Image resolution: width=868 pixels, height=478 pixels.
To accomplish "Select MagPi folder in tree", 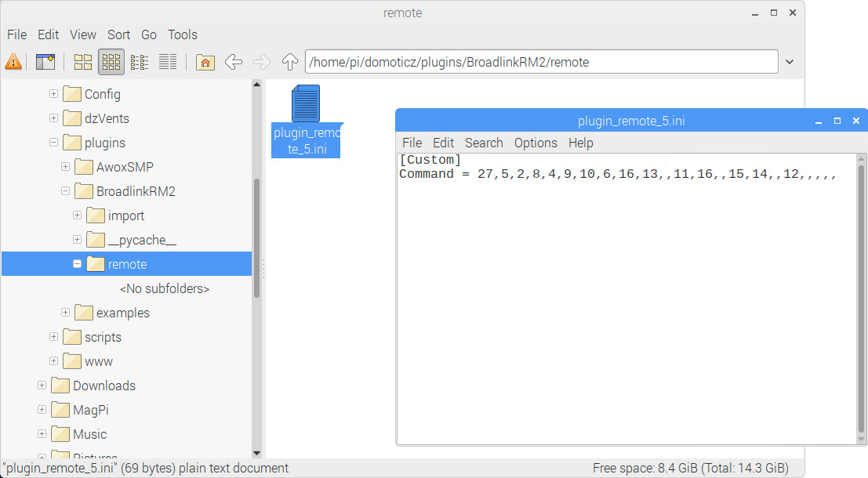I will [91, 411].
